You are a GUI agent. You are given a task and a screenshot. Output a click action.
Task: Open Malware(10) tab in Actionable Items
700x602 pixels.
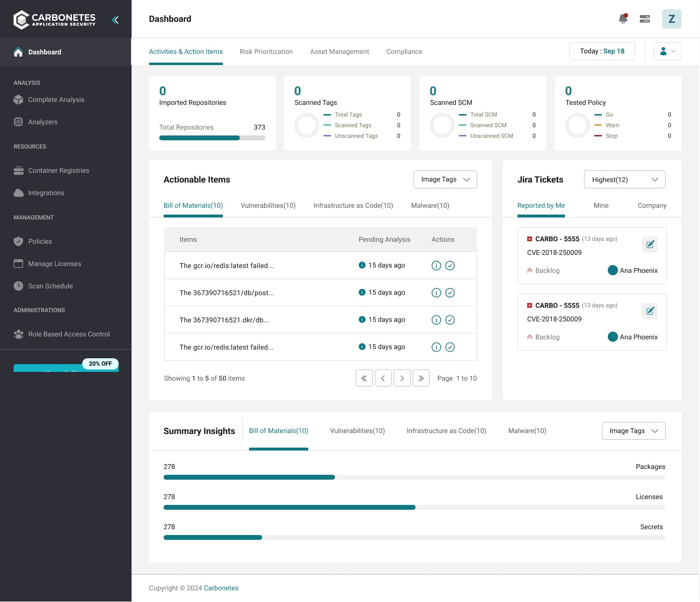coord(430,206)
